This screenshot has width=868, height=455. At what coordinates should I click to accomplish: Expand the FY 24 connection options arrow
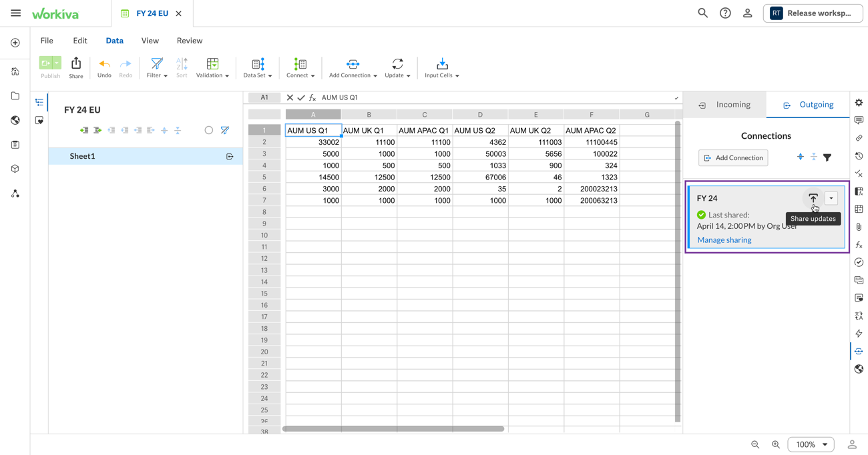pyautogui.click(x=831, y=198)
